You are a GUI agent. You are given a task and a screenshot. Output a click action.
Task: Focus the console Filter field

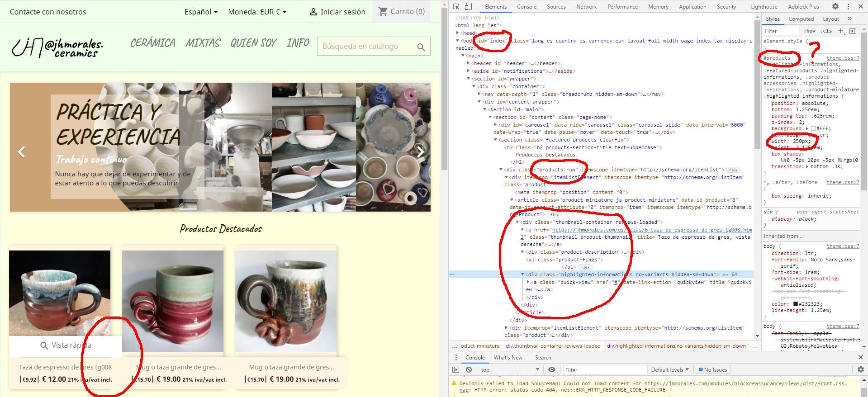605,370
